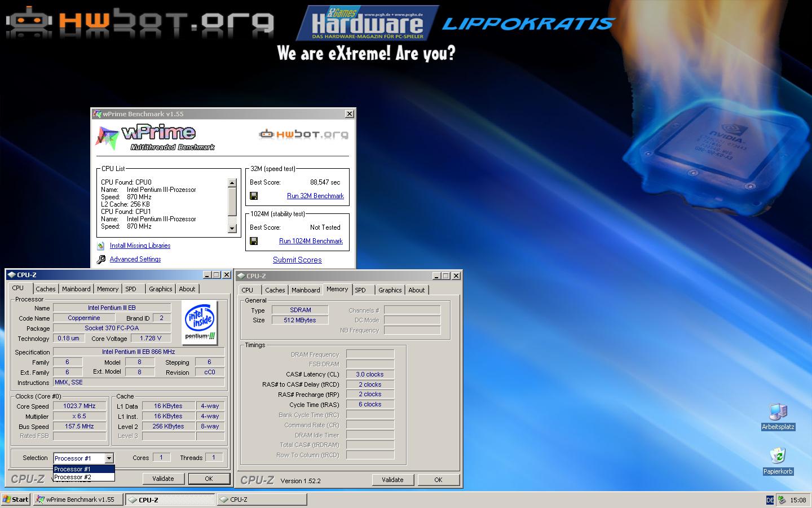The width and height of the screenshot is (812, 508).
Task: Choose Processor #1 from the dropdown list
Action: coord(84,469)
